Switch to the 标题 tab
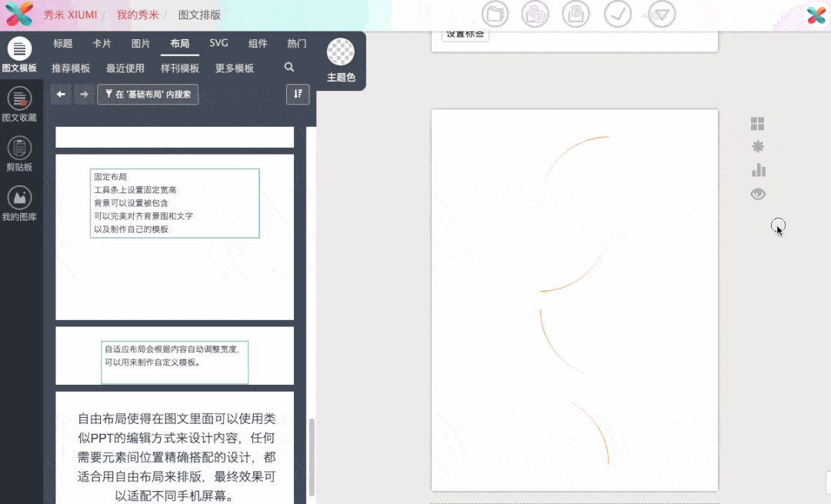The height and width of the screenshot is (504, 831). (x=62, y=43)
